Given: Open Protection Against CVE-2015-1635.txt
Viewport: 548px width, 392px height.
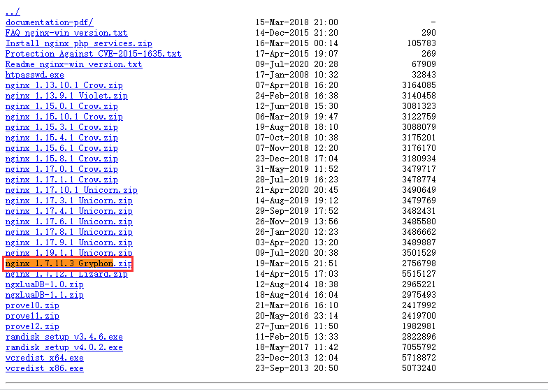Looking at the screenshot, I should pos(94,54).
